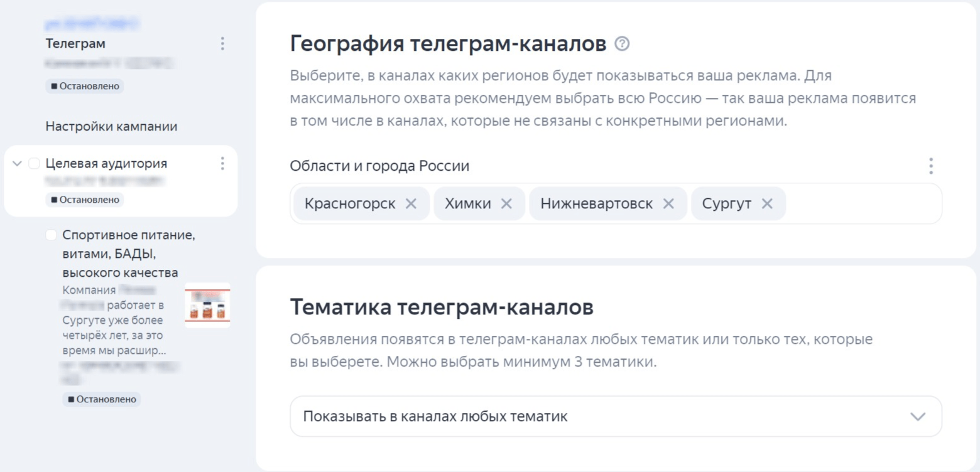Image resolution: width=980 pixels, height=472 pixels.
Task: Open the regions field three-dot menu
Action: tap(930, 166)
